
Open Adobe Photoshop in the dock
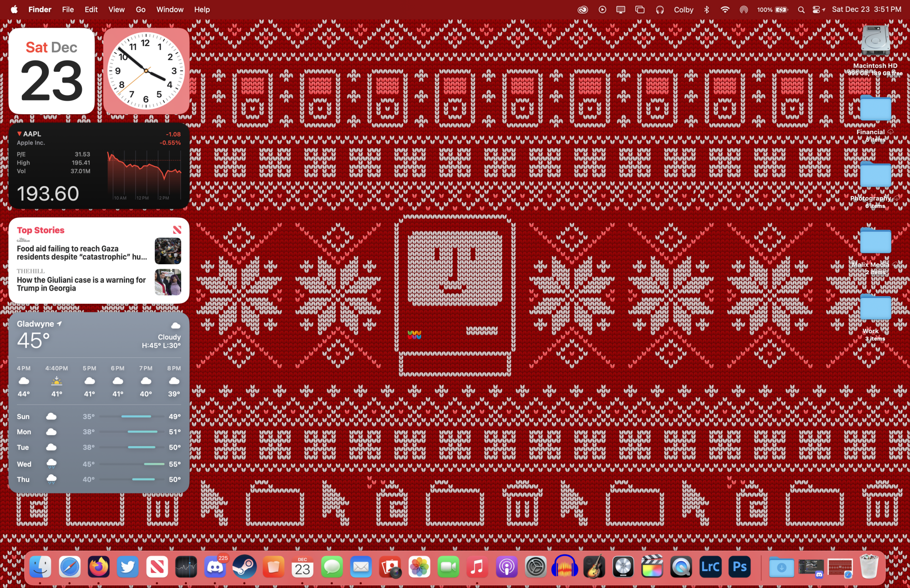(x=739, y=567)
